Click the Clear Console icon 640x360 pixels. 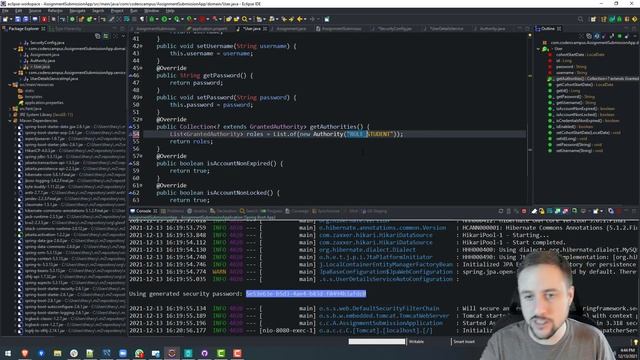pos(534,211)
